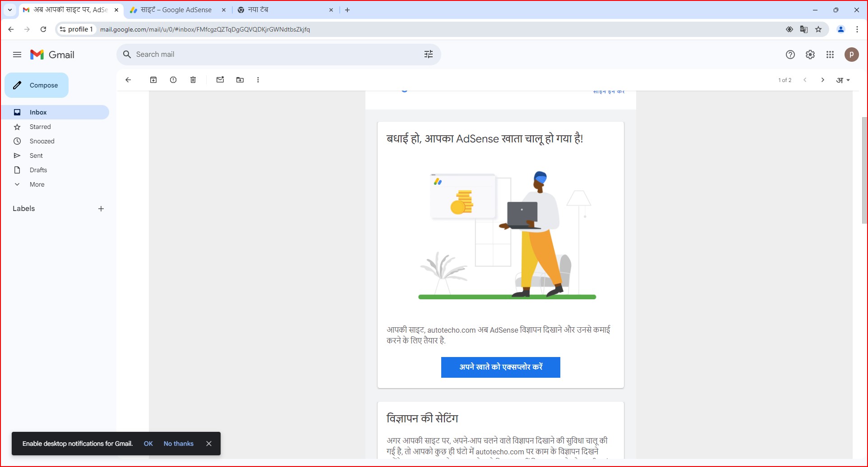Open input tools language dropdown
868x467 pixels.
(x=843, y=80)
